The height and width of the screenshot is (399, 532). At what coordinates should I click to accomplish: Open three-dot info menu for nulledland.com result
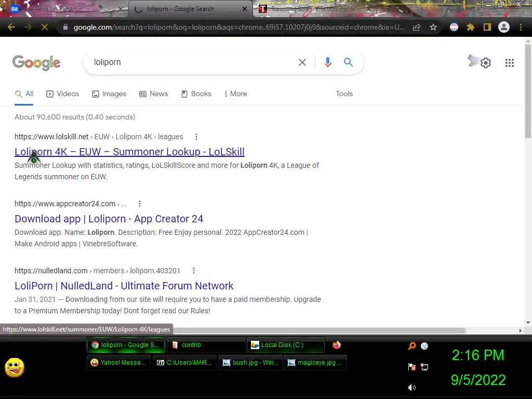(193, 271)
